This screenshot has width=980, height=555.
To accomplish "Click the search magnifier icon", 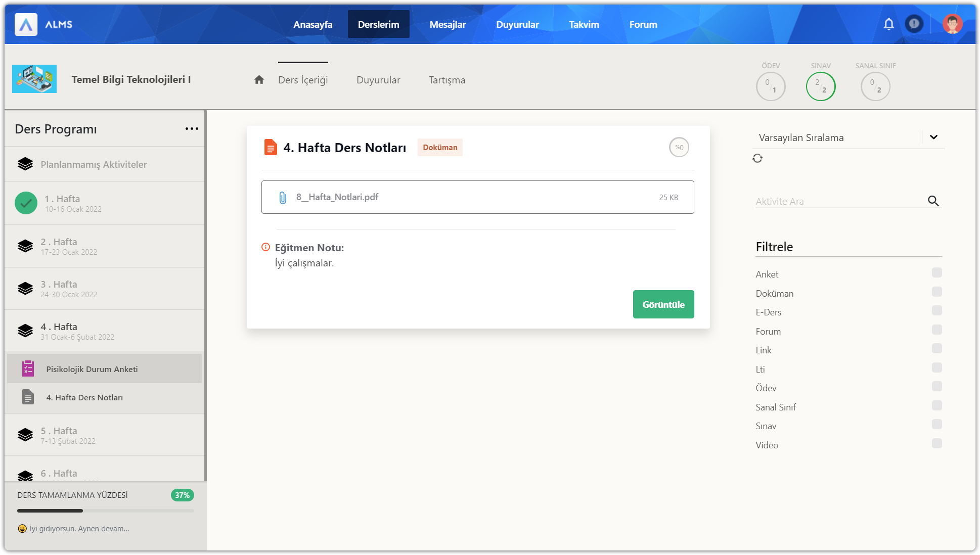I will [x=933, y=201].
